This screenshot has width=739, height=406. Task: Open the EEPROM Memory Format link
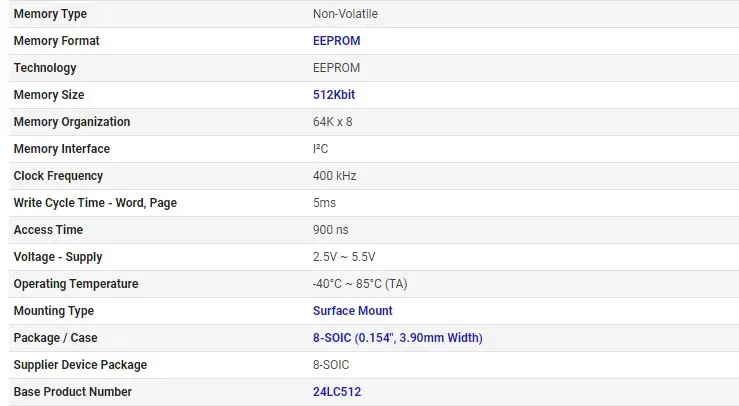337,41
